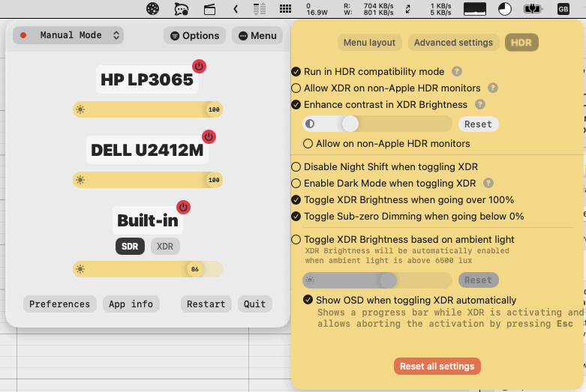The height and width of the screenshot is (392, 586).
Task: Click the disk read/write speed reading
Action: pyautogui.click(x=368, y=9)
